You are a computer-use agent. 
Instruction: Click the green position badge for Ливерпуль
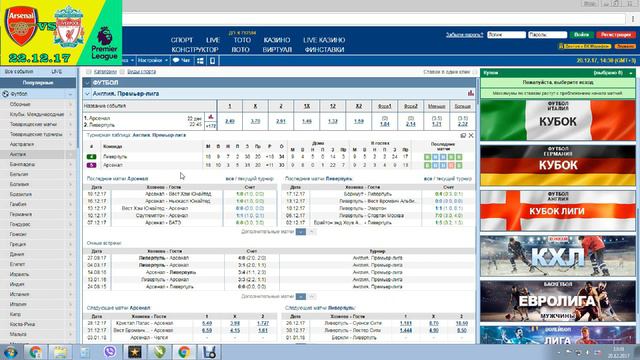click(x=91, y=157)
